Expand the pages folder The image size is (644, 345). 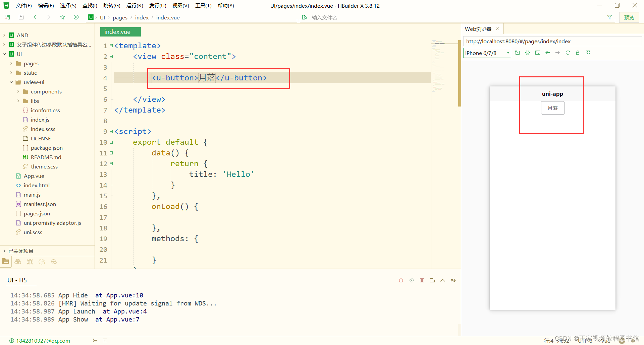click(11, 63)
